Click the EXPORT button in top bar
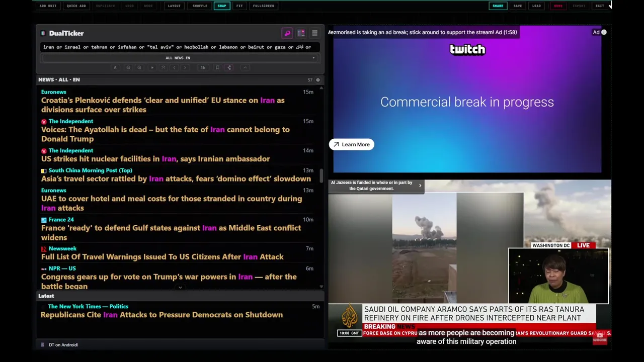 [579, 6]
